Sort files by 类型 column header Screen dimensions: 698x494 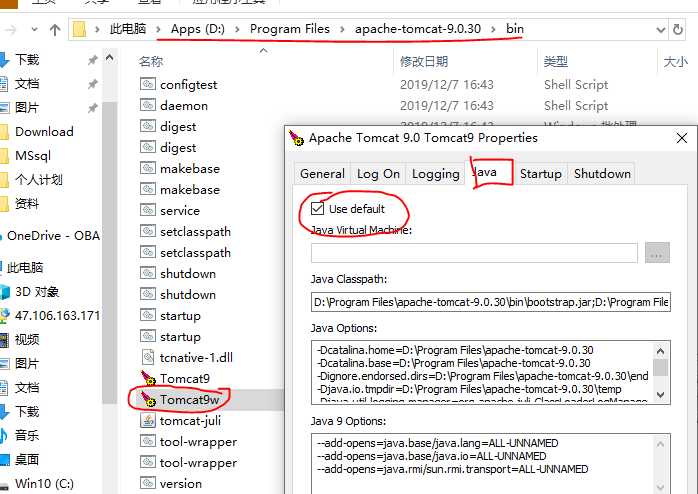[556, 61]
